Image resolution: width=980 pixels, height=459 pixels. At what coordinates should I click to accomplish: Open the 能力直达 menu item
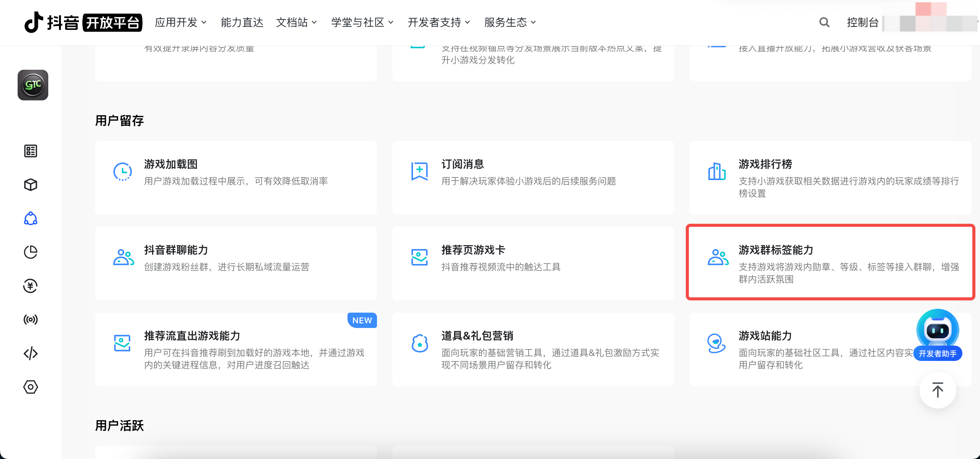[242, 22]
